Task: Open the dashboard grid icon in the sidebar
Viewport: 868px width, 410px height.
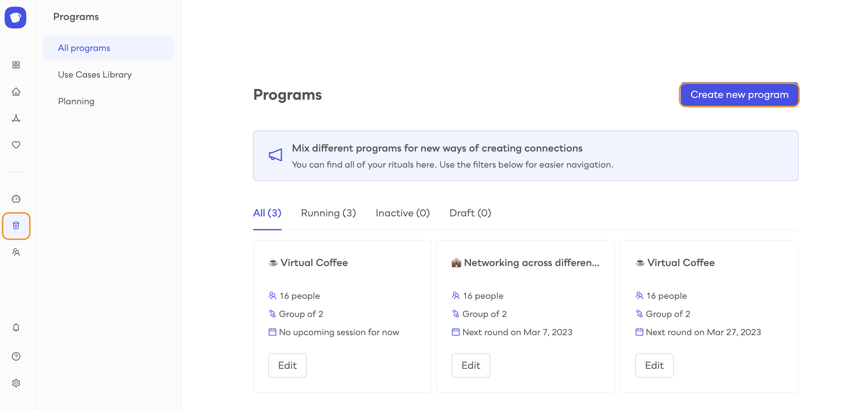Action: (x=16, y=65)
